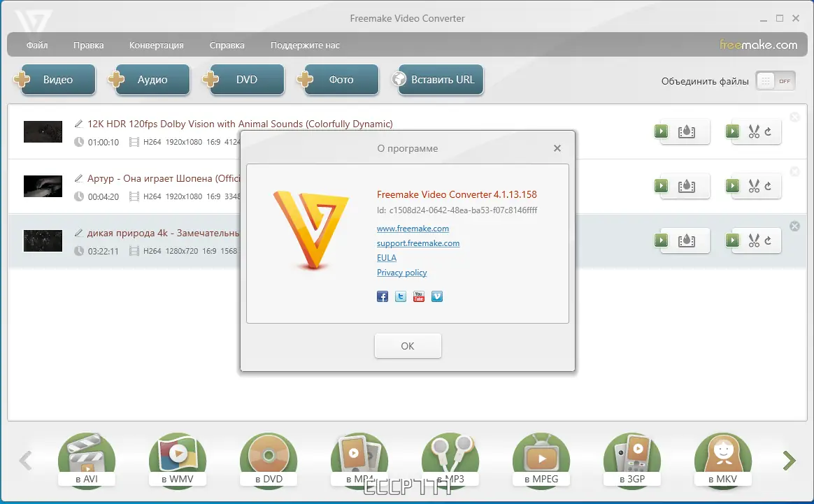Remove the 12K HDR file from list
814x504 pixels.
[794, 117]
